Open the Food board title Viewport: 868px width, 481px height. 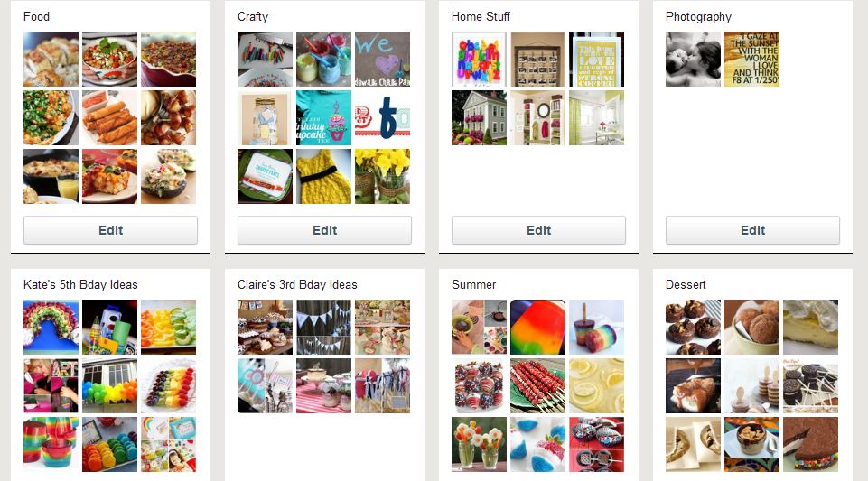(x=36, y=16)
